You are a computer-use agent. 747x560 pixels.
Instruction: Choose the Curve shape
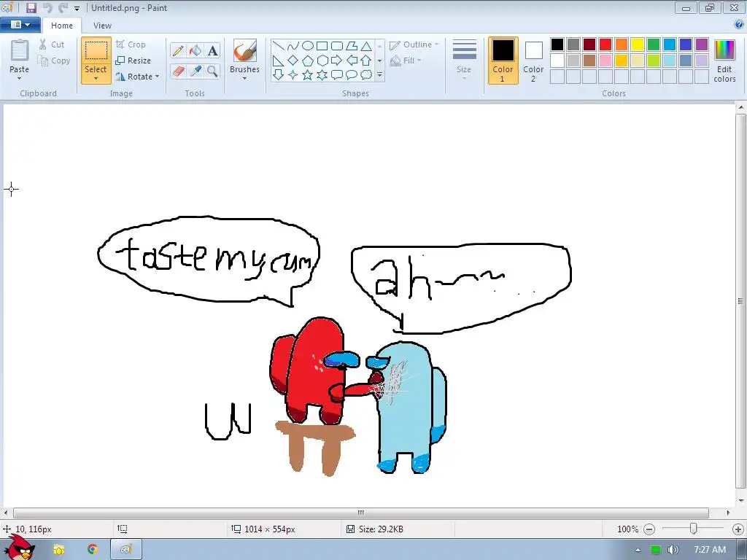click(x=293, y=46)
